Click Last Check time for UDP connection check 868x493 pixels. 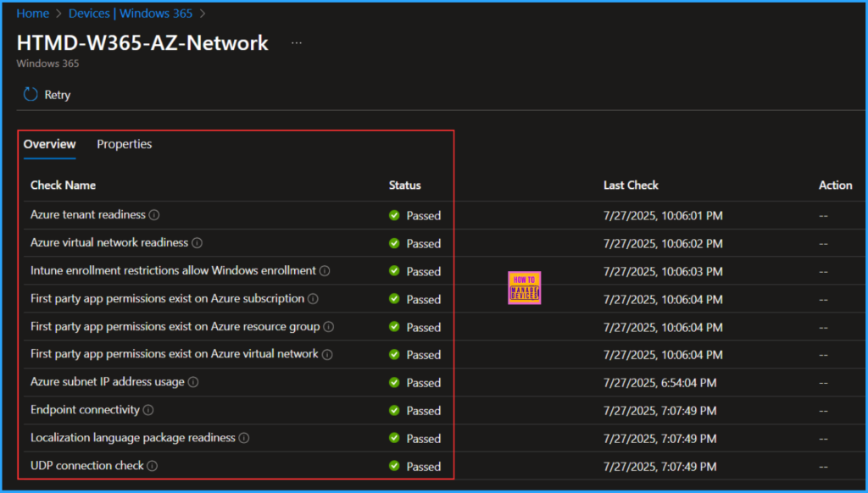659,467
